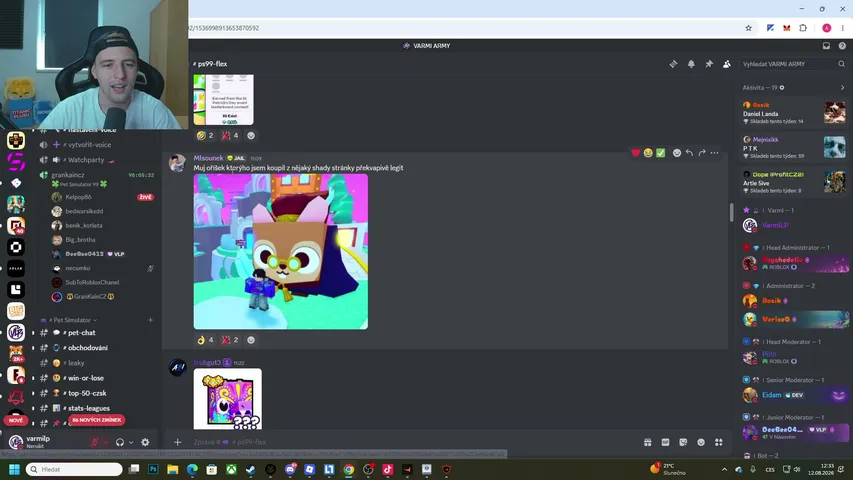Click the NOVÉ unread servers pill

16,420
